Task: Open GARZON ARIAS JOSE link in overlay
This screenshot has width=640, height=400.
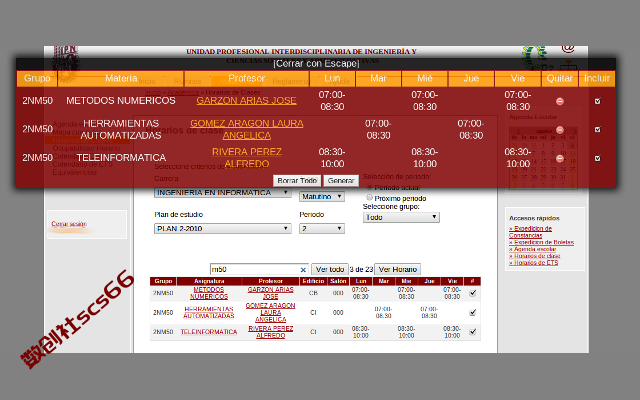Action: pyautogui.click(x=246, y=101)
